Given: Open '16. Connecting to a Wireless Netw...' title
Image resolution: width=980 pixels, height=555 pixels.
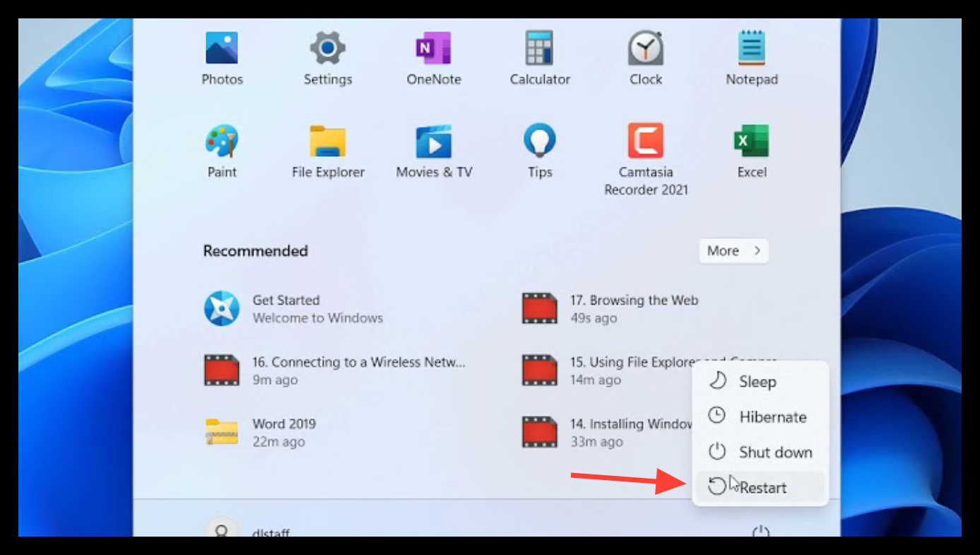Looking at the screenshot, I should [x=359, y=362].
